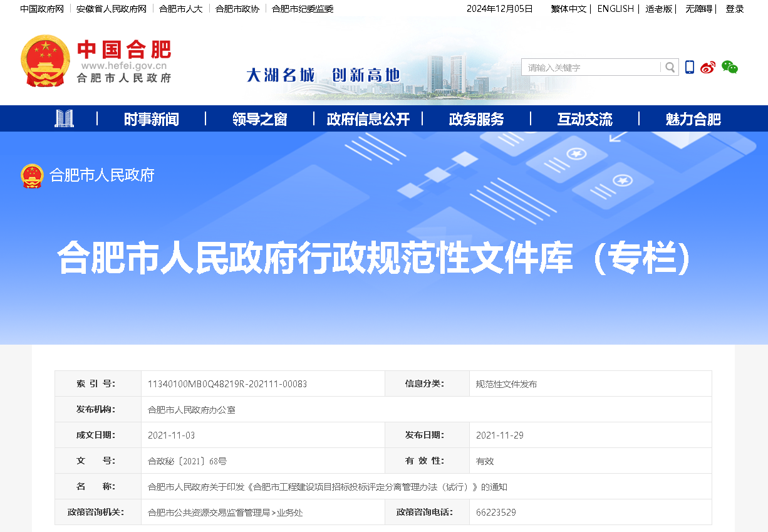768x532 pixels.
Task: Click the 登录 login link
Action: (x=734, y=9)
